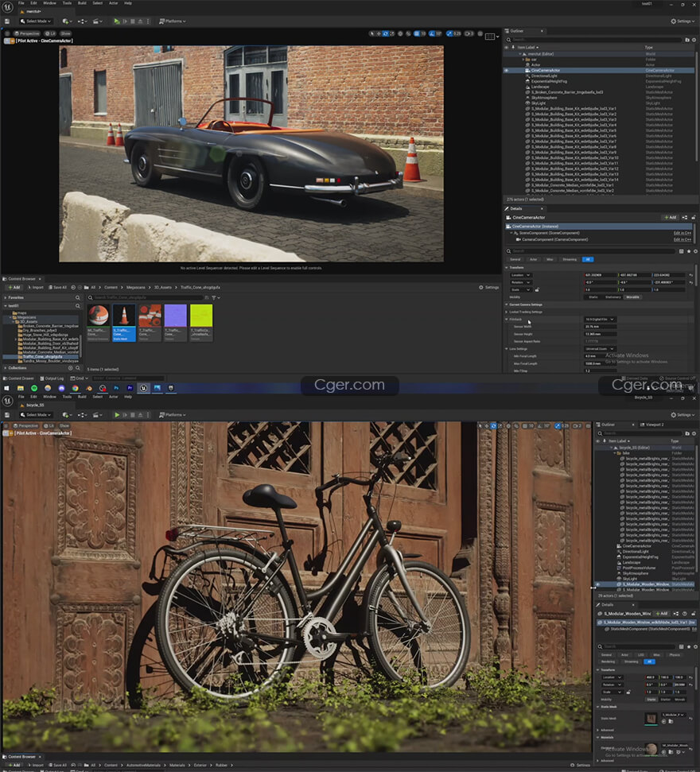Click the favorites star icon in merctut Details
This screenshot has width=700, height=772.
pos(688,251)
